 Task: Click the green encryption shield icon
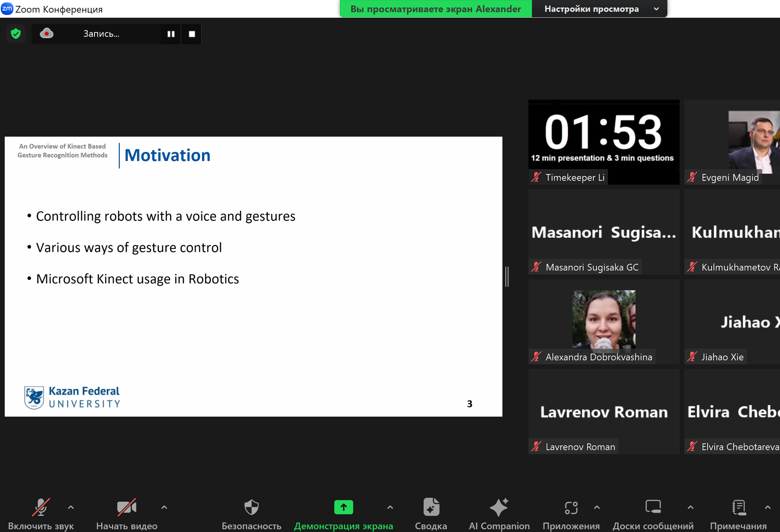16,34
